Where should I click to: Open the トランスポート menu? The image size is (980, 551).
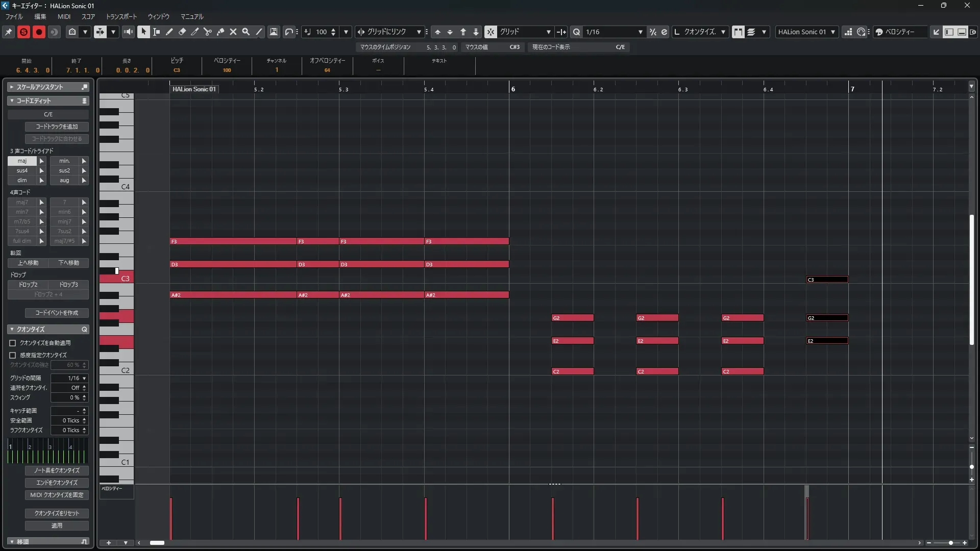point(121,16)
